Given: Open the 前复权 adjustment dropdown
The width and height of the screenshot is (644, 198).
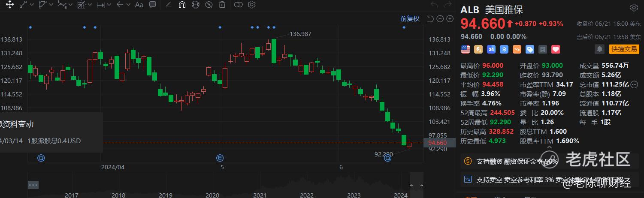Looking at the screenshot, I should (410, 18).
